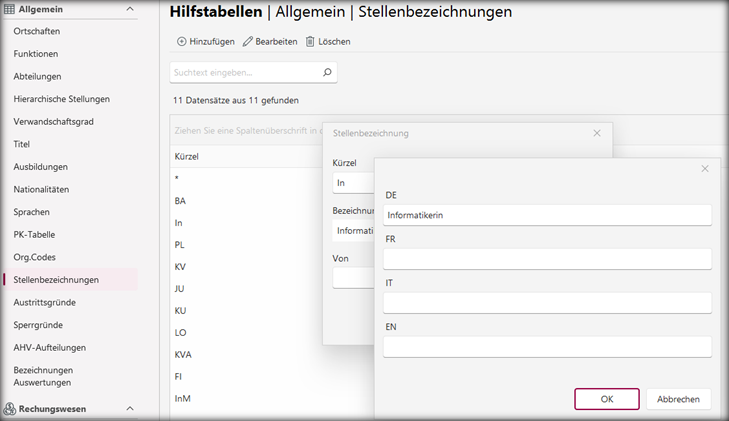The height and width of the screenshot is (421, 729).
Task: Collapse the Allgemein section chevron
Action: point(130,9)
